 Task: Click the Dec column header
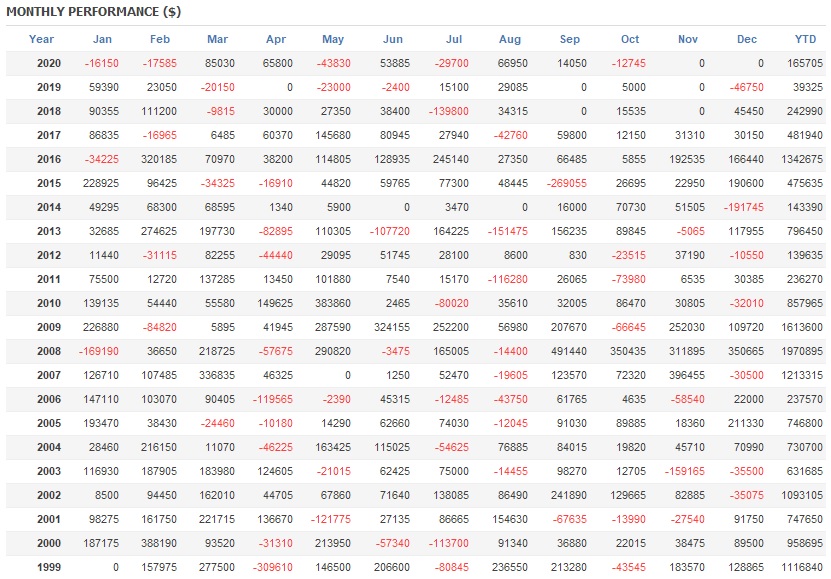pos(747,39)
